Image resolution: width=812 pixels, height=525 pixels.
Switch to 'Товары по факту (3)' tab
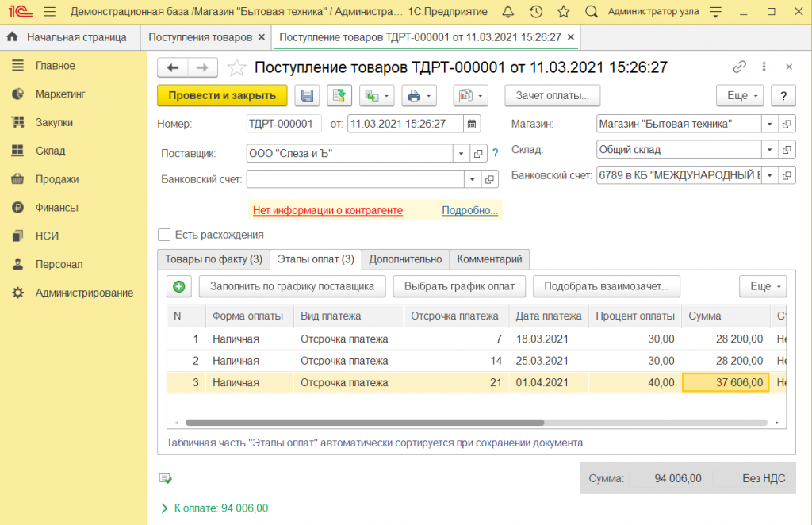point(213,259)
